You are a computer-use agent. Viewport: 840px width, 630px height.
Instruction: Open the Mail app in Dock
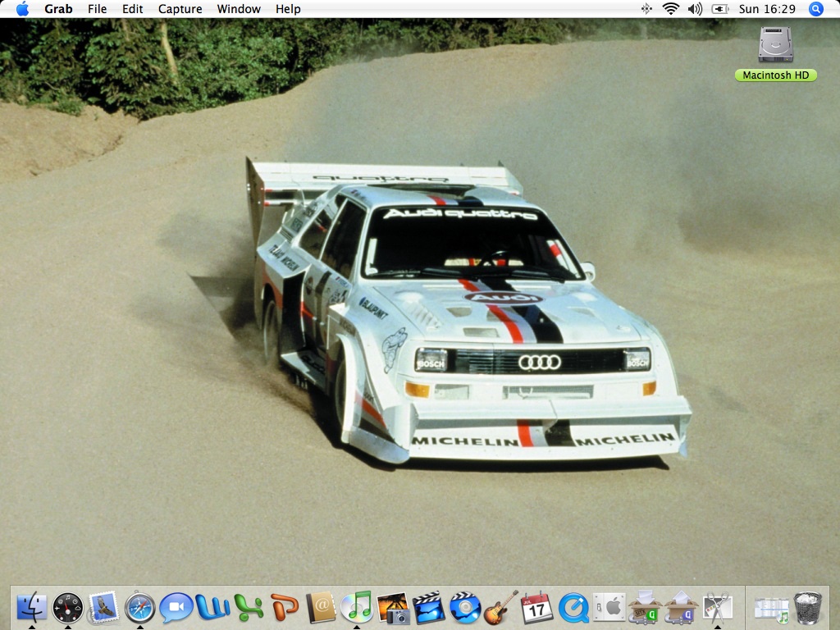(x=103, y=608)
